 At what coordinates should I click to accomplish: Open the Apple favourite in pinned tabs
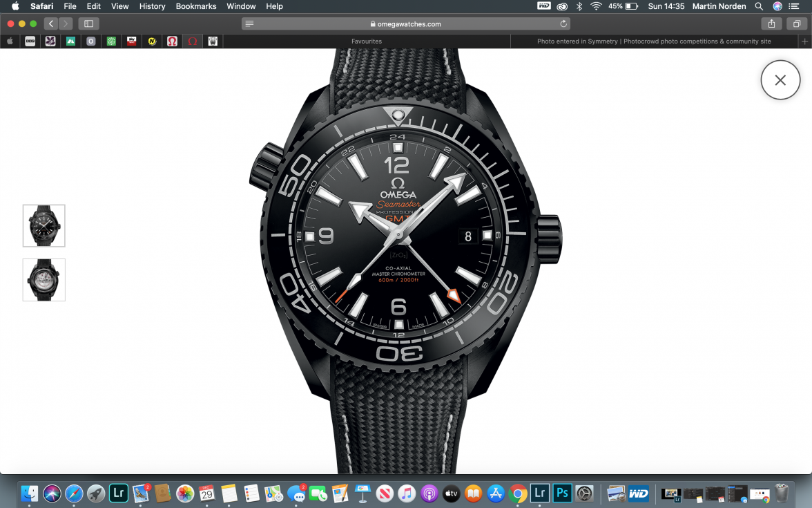(x=10, y=41)
